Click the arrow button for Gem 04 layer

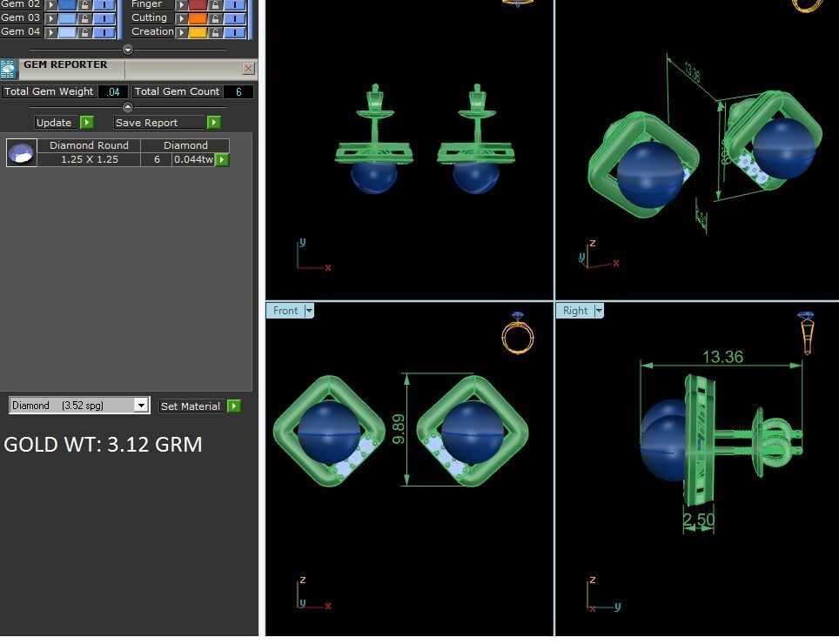click(50, 32)
